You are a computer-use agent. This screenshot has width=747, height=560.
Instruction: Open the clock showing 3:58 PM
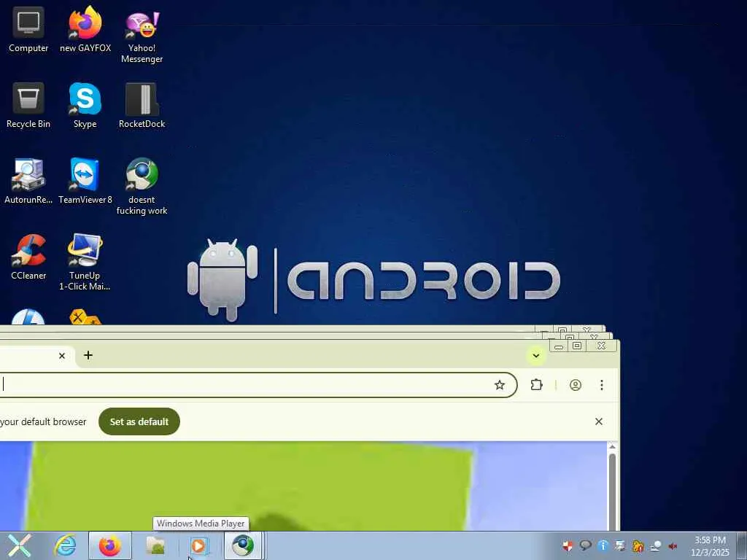[710, 545]
